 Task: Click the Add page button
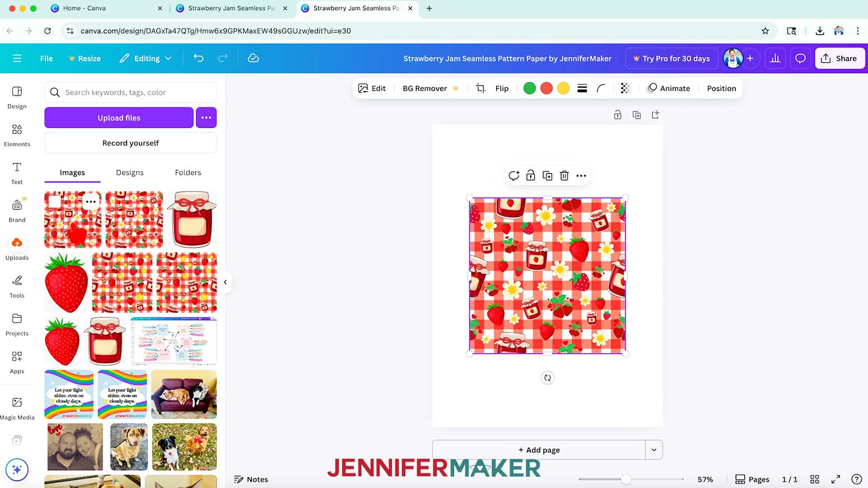(539, 450)
